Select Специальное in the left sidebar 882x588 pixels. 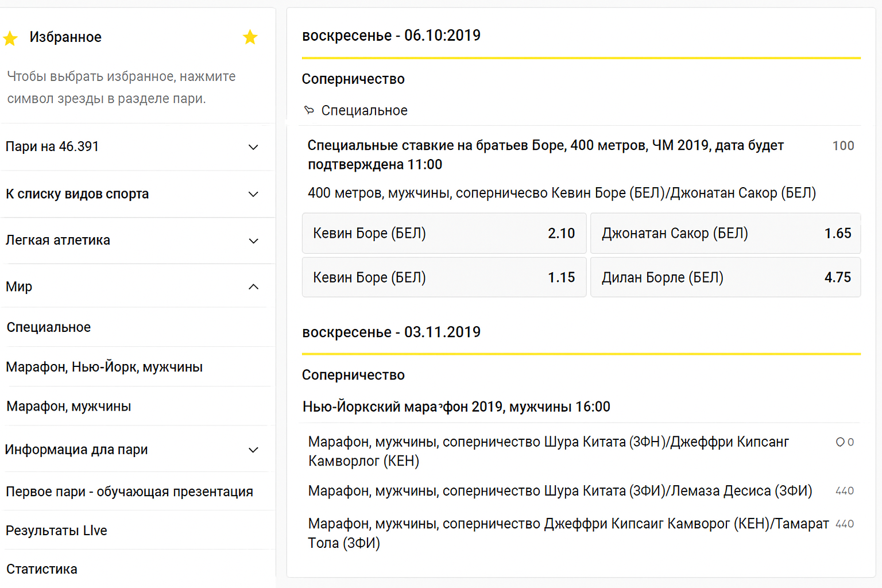(49, 327)
